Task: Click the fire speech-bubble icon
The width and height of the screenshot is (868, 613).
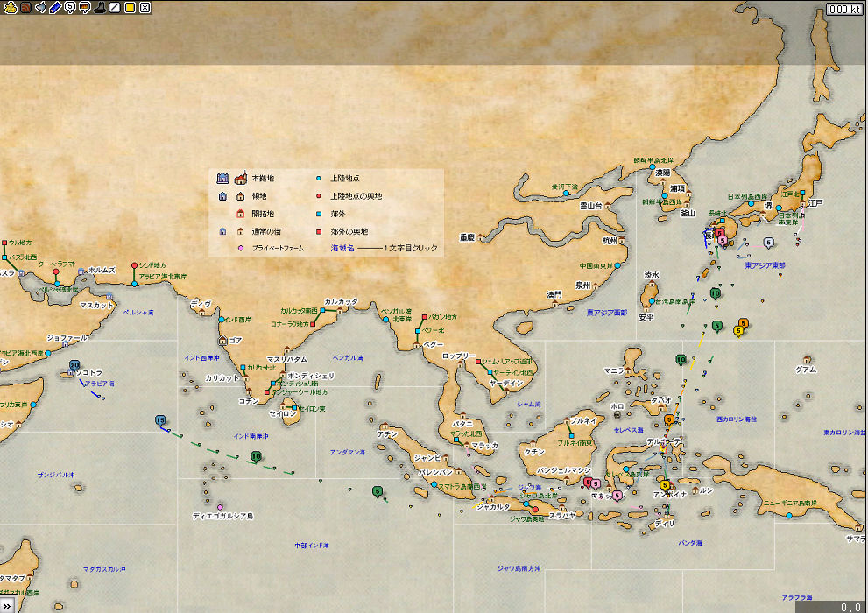Action: coord(85,7)
